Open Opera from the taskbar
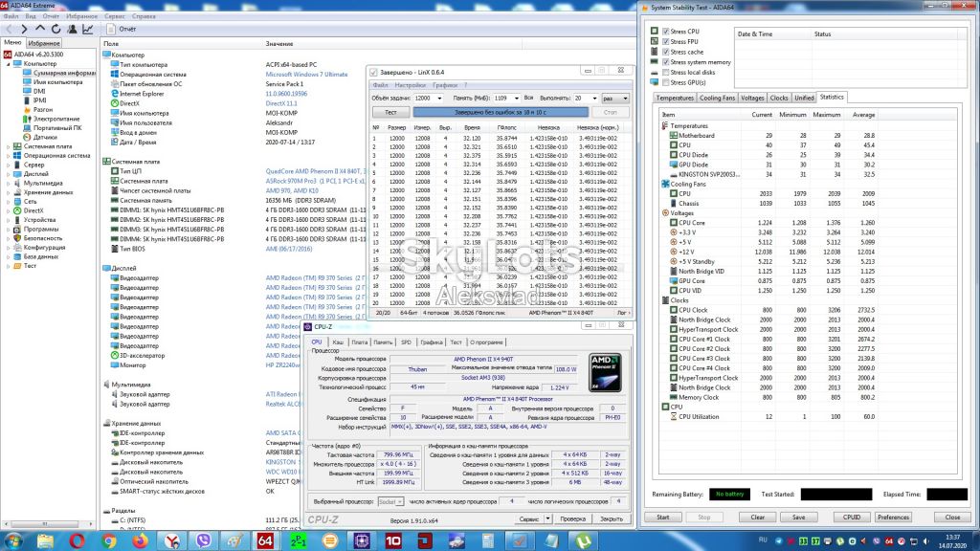Image resolution: width=980 pixels, height=551 pixels. coord(77,540)
